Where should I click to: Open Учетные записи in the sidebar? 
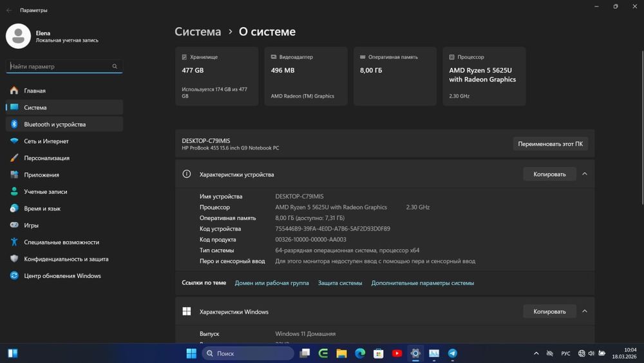pyautogui.click(x=64, y=191)
